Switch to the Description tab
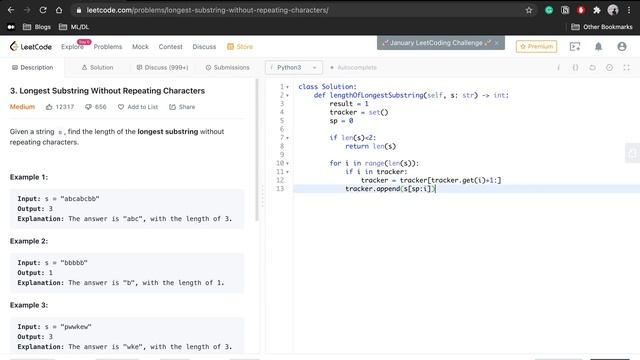 click(33, 67)
